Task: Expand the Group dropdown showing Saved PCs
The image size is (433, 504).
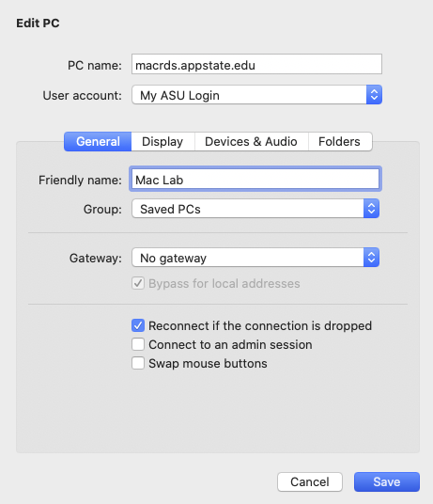Action: 255,209
